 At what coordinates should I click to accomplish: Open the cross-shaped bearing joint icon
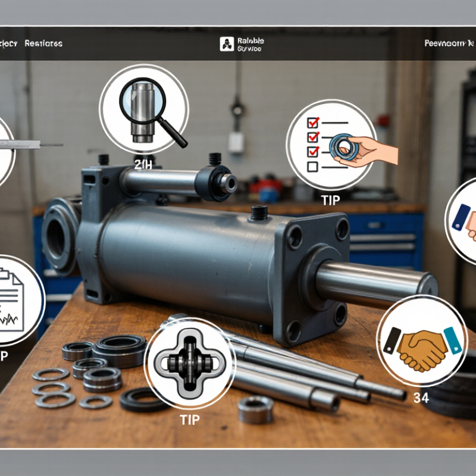tap(189, 363)
